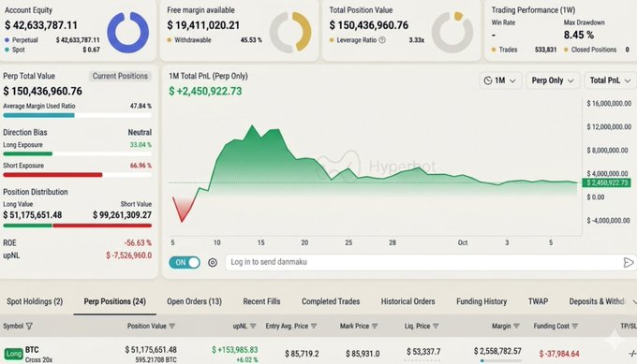Click the Free margin donut chart
Screen dimensions: 637x364
coord(290,33)
